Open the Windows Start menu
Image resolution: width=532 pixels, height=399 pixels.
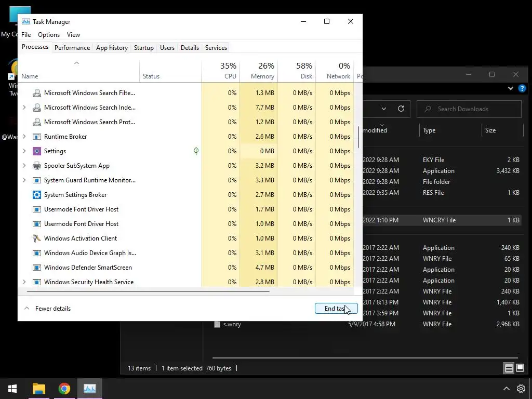[12, 389]
